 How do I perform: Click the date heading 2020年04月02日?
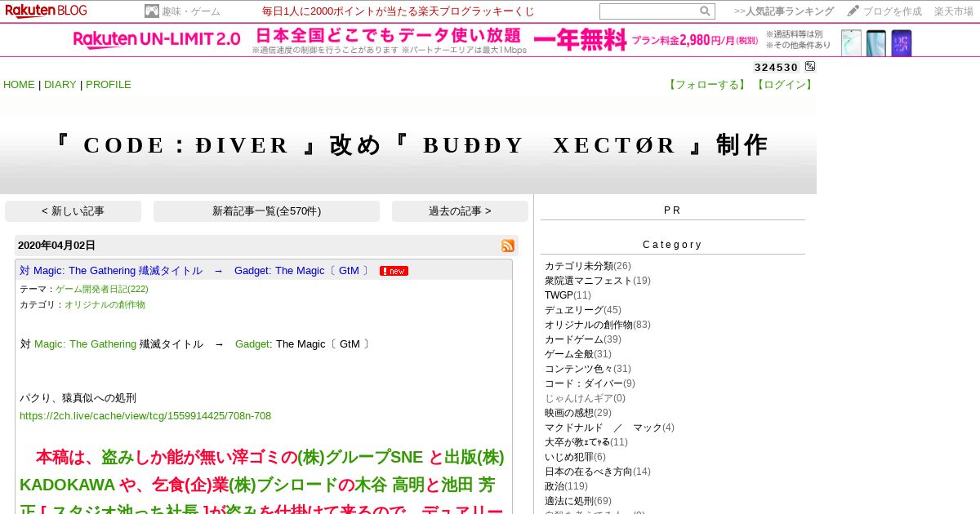(56, 246)
